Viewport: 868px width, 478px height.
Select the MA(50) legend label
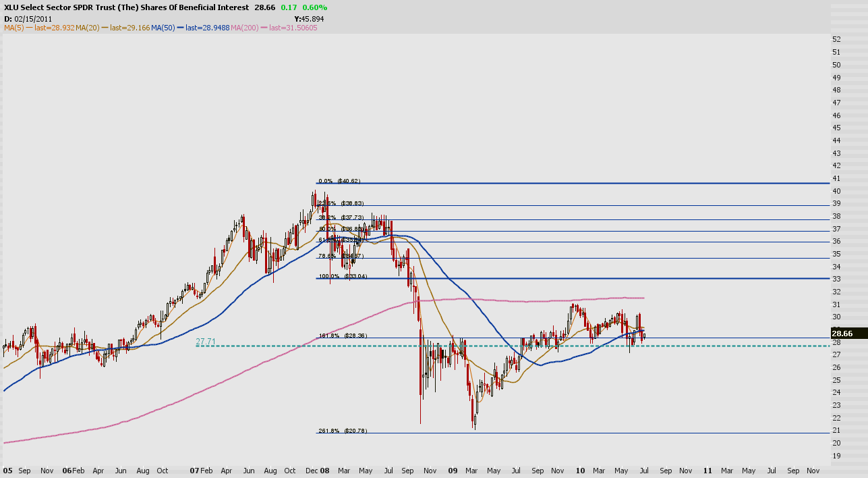click(163, 28)
